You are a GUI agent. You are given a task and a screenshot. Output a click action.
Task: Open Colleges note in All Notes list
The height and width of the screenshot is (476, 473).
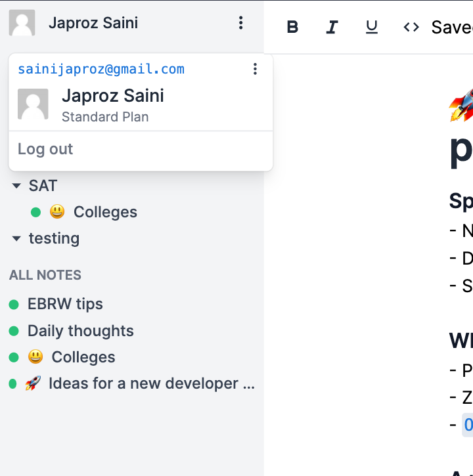point(83,357)
